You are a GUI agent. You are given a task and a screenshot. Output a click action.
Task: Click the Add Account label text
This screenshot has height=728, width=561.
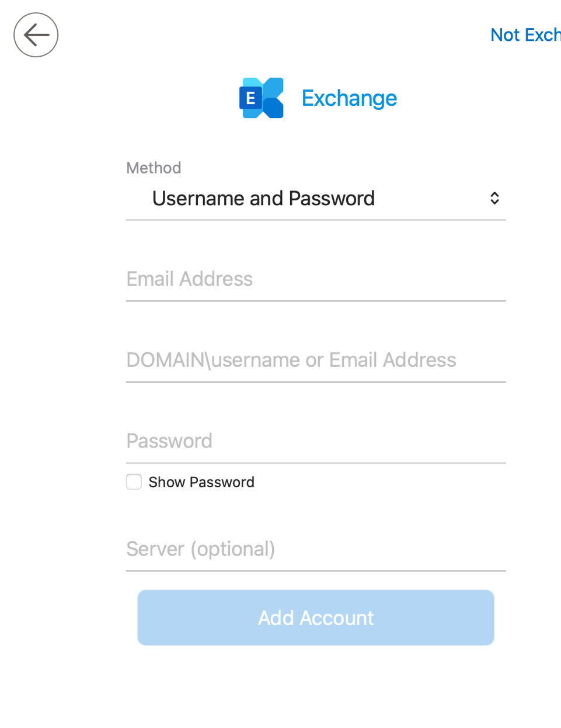[x=316, y=618]
